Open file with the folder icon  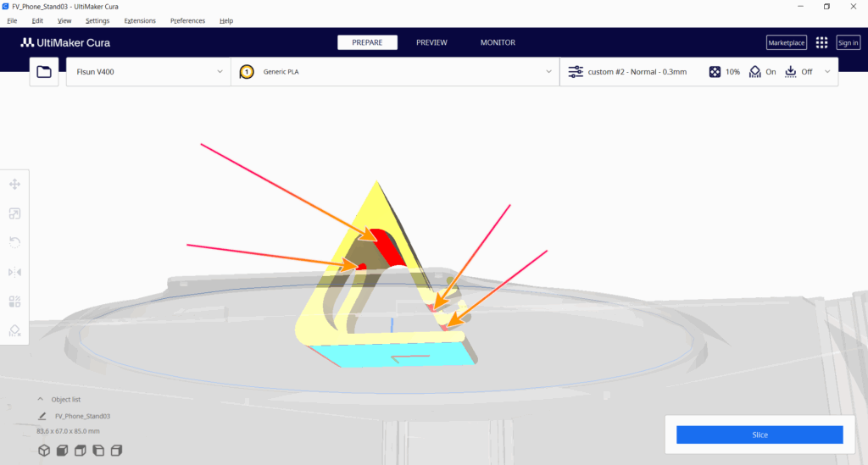[44, 72]
